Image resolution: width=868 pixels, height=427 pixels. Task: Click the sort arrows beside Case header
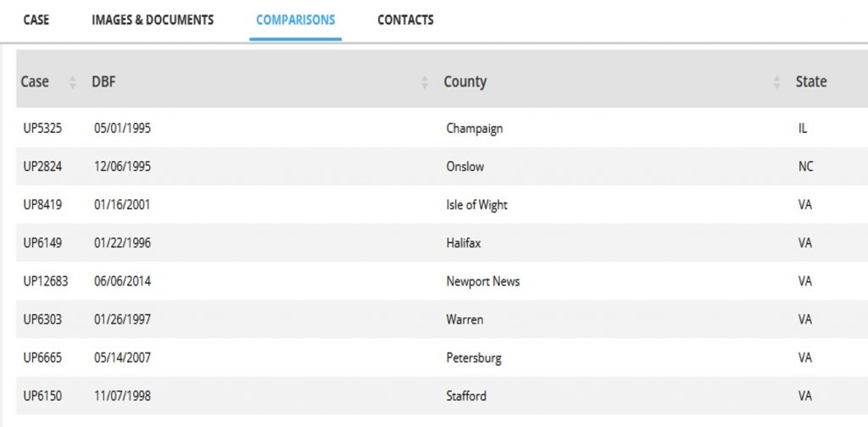coord(72,83)
